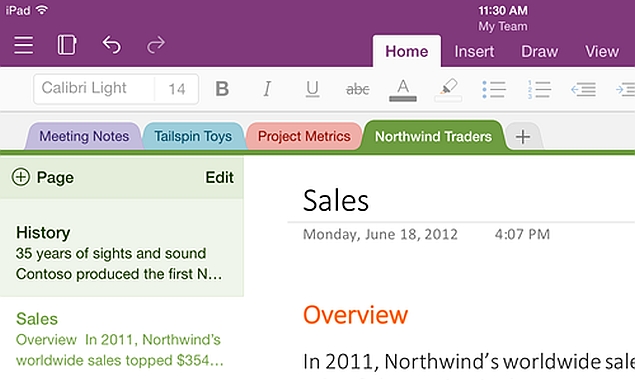This screenshot has width=635, height=380.
Task: Place cursor in 'In 2011, Northwind's worldwide' paragraph
Action: point(469,361)
